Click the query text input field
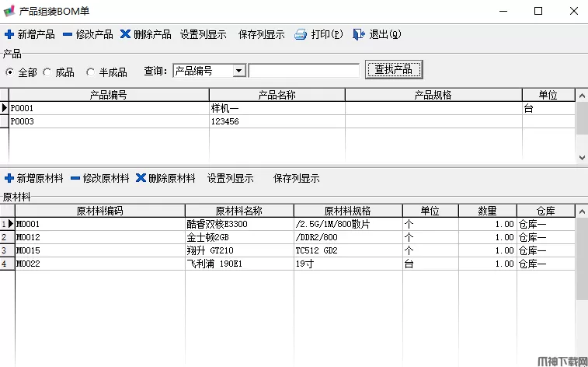Viewport: 588px width, 367px height. click(304, 71)
